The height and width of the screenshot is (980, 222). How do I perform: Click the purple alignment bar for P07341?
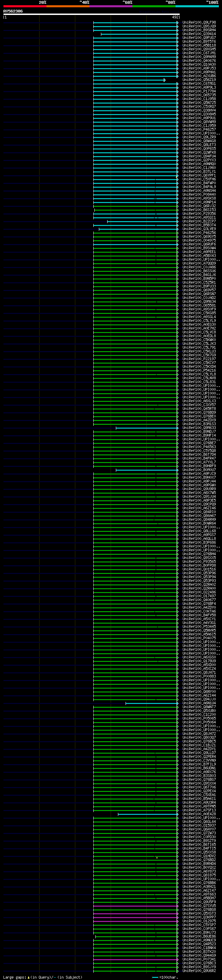pos(136,960)
